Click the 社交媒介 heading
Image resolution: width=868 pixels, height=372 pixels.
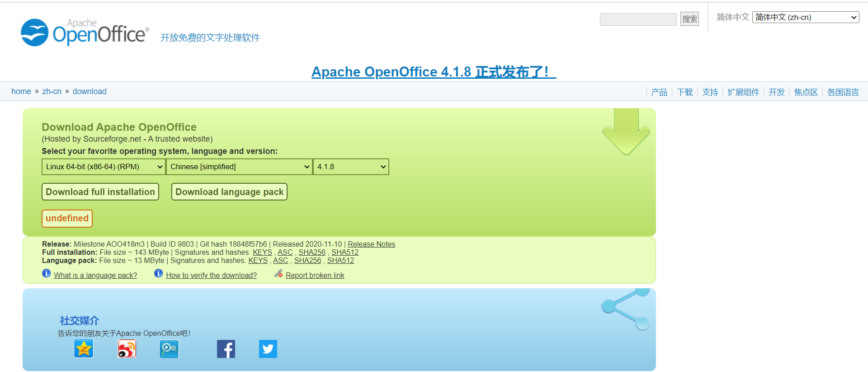click(x=80, y=321)
